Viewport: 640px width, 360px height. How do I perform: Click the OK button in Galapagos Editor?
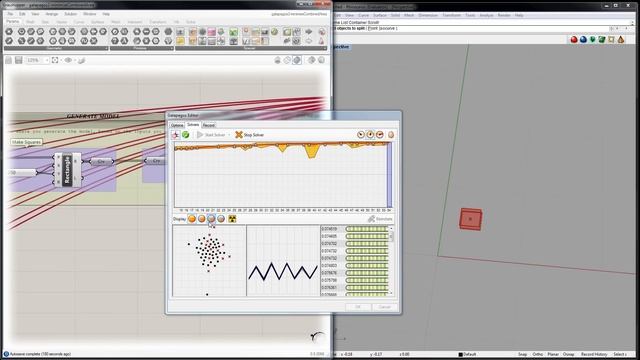358,307
